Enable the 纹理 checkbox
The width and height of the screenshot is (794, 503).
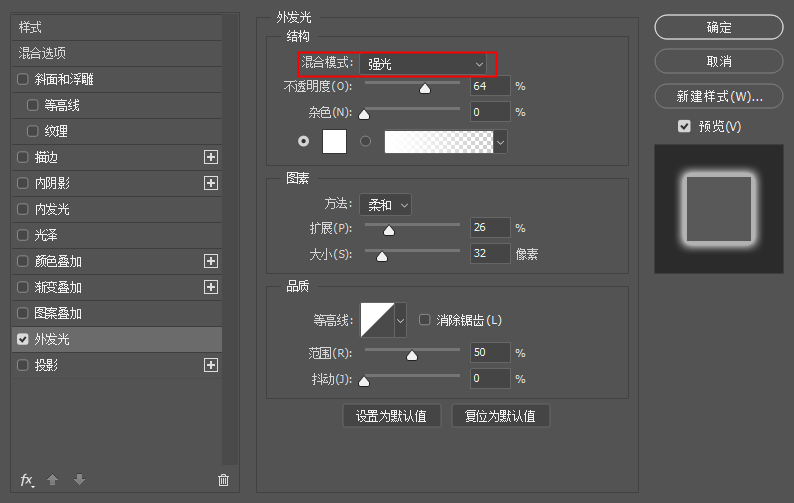32,131
